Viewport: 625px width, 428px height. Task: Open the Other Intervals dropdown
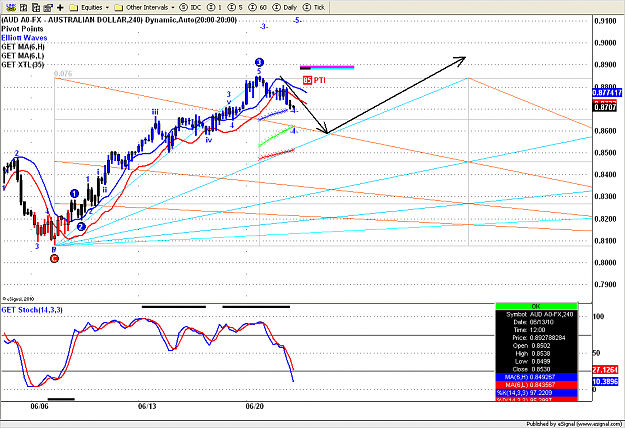click(144, 7)
